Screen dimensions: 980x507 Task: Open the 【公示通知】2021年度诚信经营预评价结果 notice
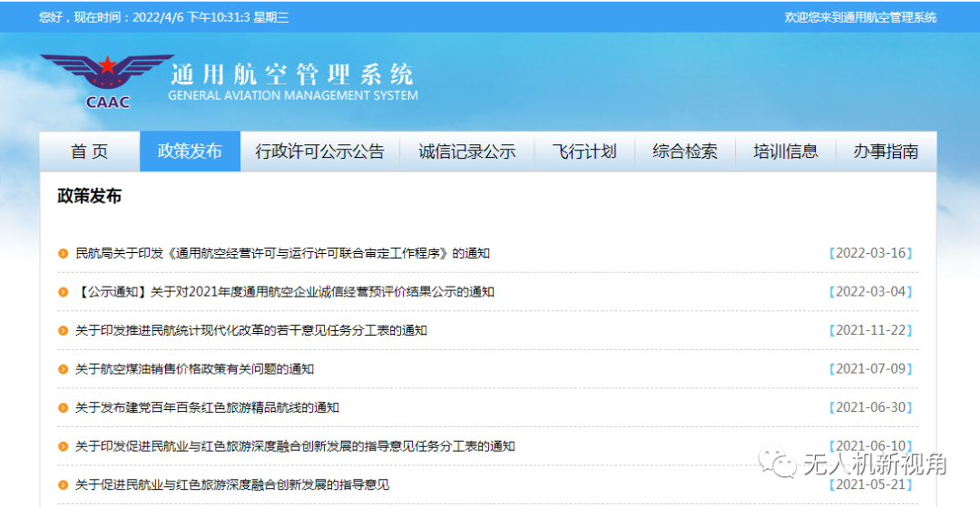coord(285,291)
